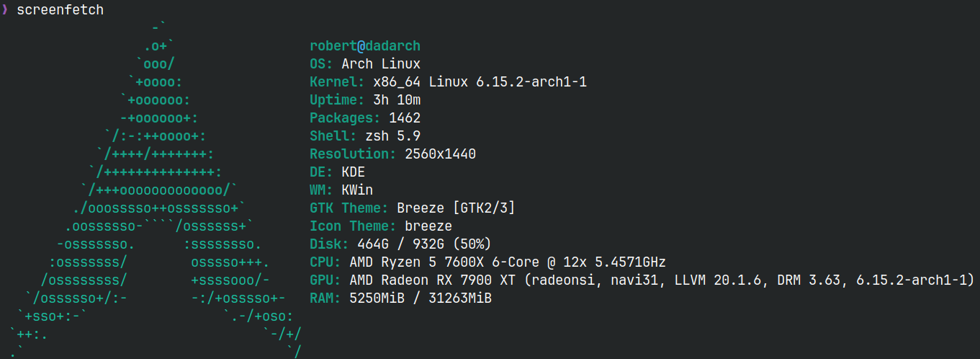
Task: Click the GTK Theme label
Action: pos(349,208)
